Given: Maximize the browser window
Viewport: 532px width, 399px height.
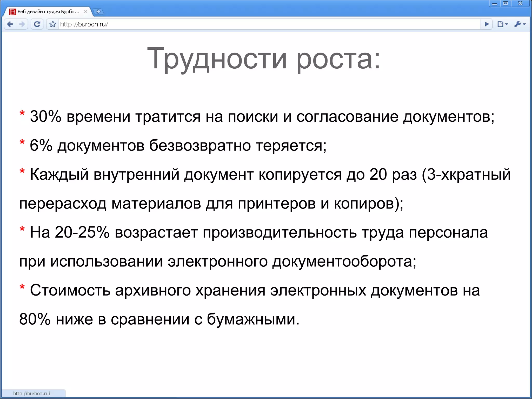Looking at the screenshot, I should tap(506, 3).
